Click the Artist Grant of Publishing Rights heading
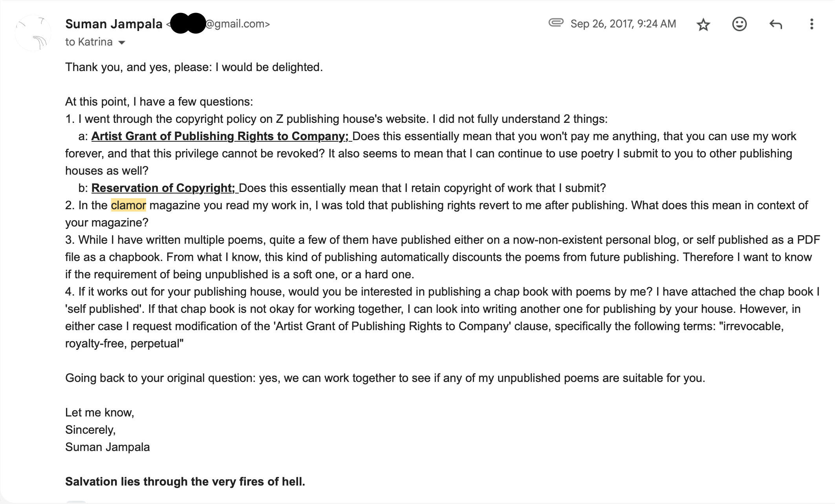This screenshot has height=504, width=835. (x=220, y=136)
